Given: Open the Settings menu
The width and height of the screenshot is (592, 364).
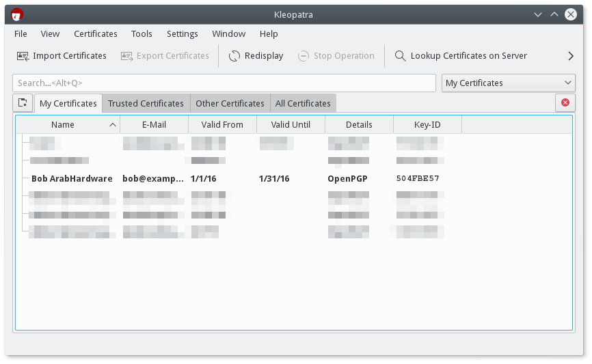Looking at the screenshot, I should pyautogui.click(x=183, y=34).
